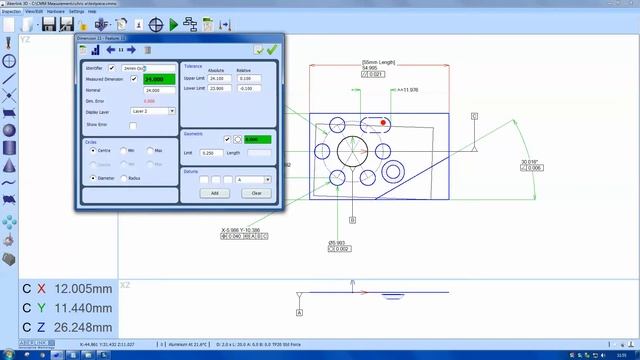The width and height of the screenshot is (640, 360).
Task: Click the Clear datums button
Action: coord(256,193)
